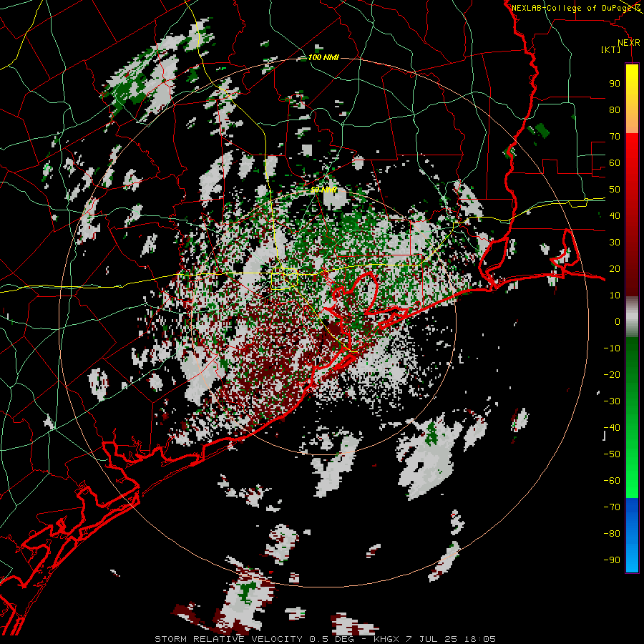This screenshot has height=644, width=644.
Task: Click the 0 value on the velocity scale
Action: click(618, 321)
